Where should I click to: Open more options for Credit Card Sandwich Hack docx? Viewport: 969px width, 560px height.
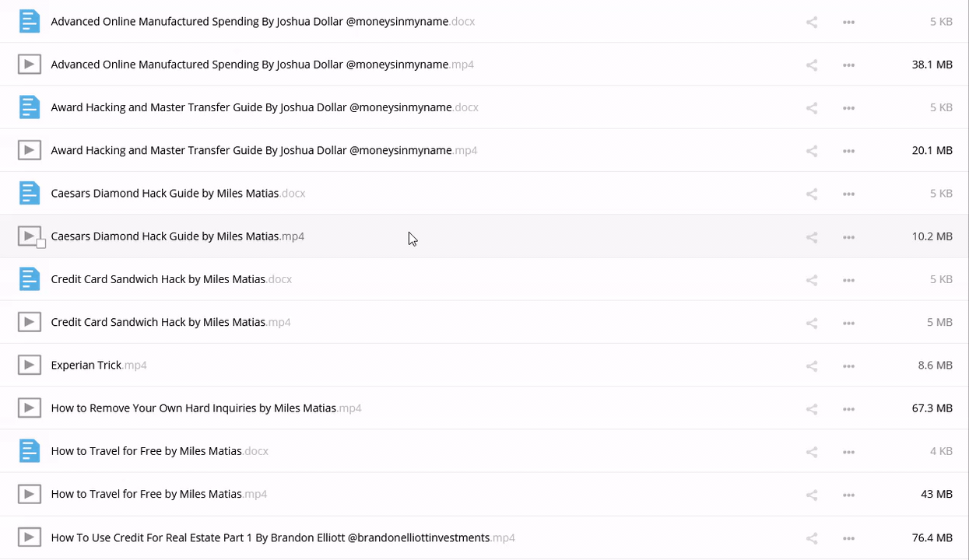click(x=848, y=280)
